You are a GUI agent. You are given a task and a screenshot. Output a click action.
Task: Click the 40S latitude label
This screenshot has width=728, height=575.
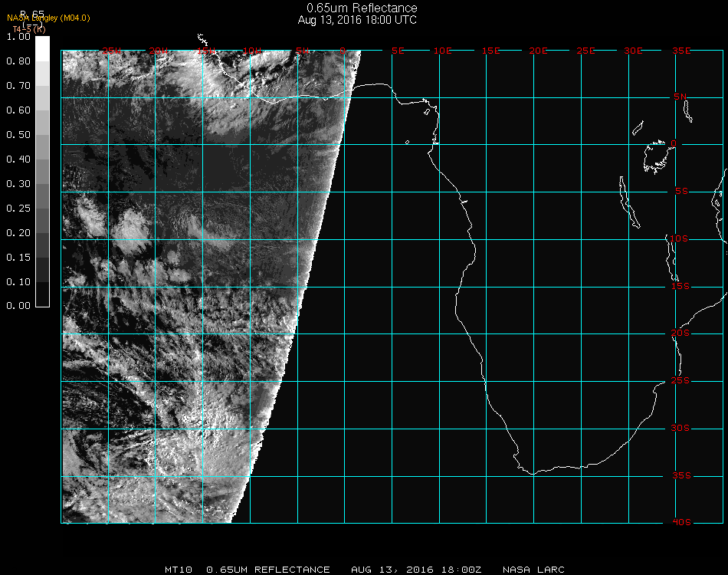pyautogui.click(x=682, y=523)
